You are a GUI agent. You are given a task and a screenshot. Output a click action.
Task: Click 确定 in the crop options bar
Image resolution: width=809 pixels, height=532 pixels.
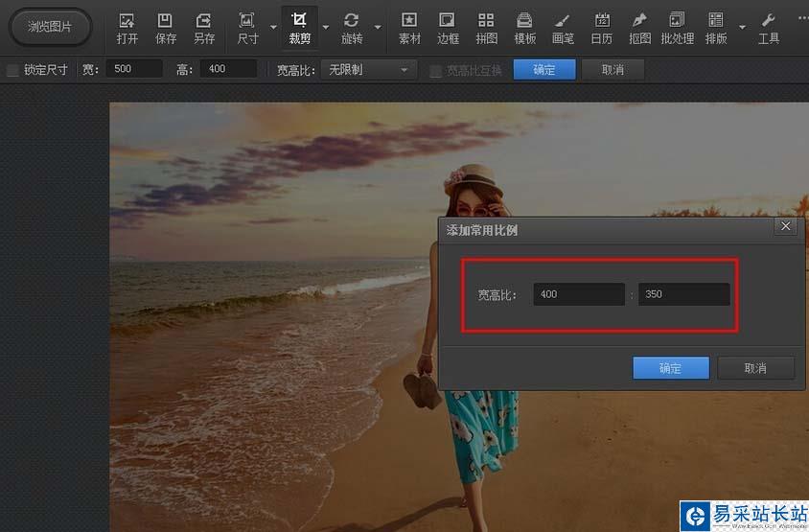(x=544, y=70)
